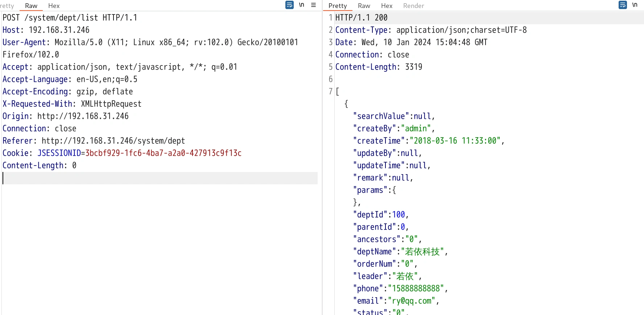Click the Content-Length 3319 response header
The height and width of the screenshot is (315, 644).
pos(379,67)
